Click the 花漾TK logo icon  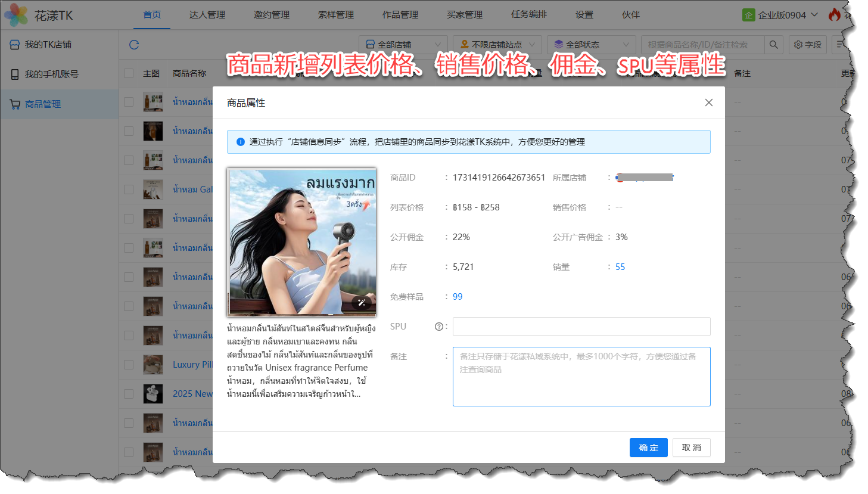(16, 15)
